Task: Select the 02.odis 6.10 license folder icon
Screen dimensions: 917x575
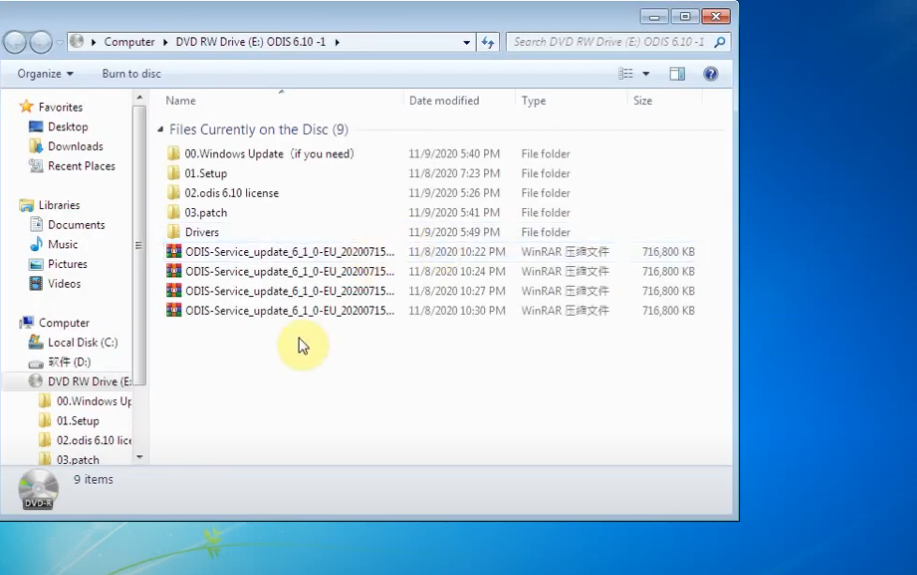Action: (173, 193)
